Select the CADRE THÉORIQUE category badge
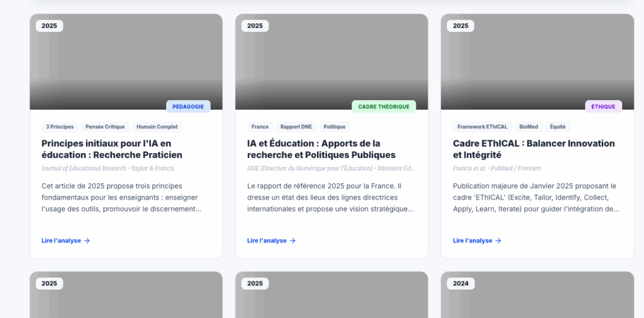644x318 pixels. point(384,106)
